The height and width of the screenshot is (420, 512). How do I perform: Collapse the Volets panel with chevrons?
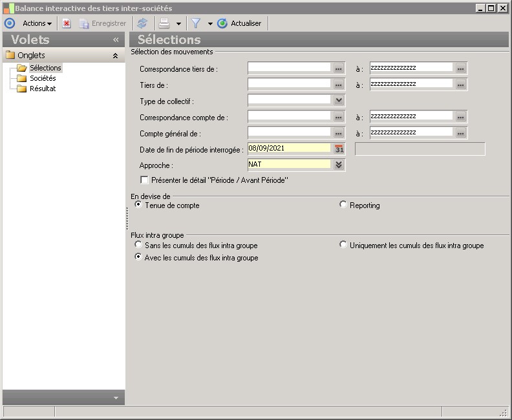116,40
